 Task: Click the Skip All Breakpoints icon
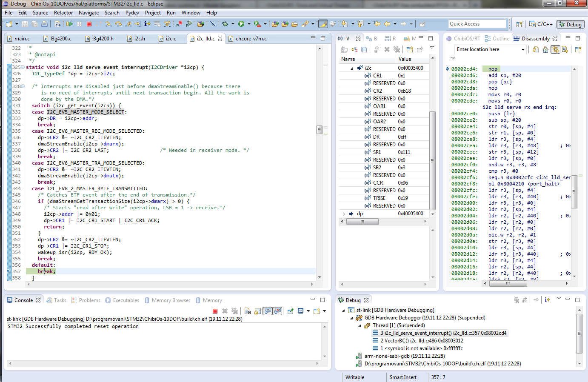tap(213, 24)
